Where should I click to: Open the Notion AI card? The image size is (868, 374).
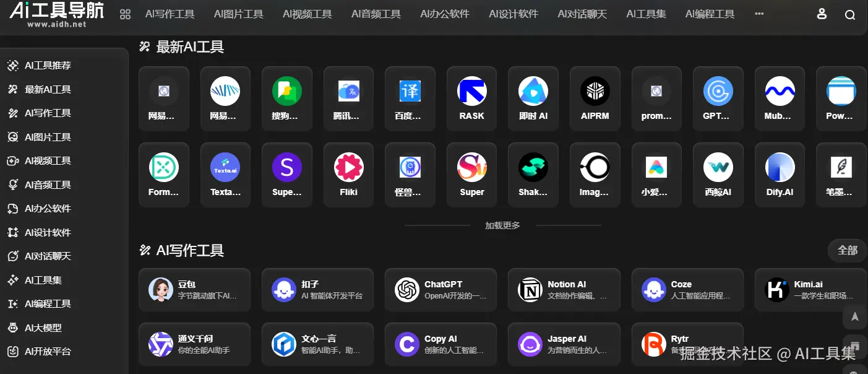pyautogui.click(x=564, y=290)
